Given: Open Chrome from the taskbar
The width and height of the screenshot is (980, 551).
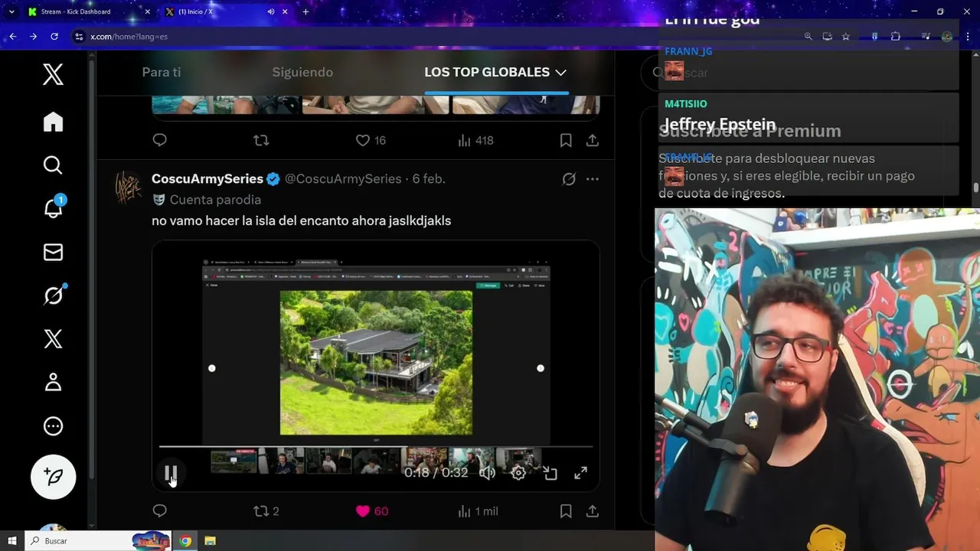Looking at the screenshot, I should point(185,540).
